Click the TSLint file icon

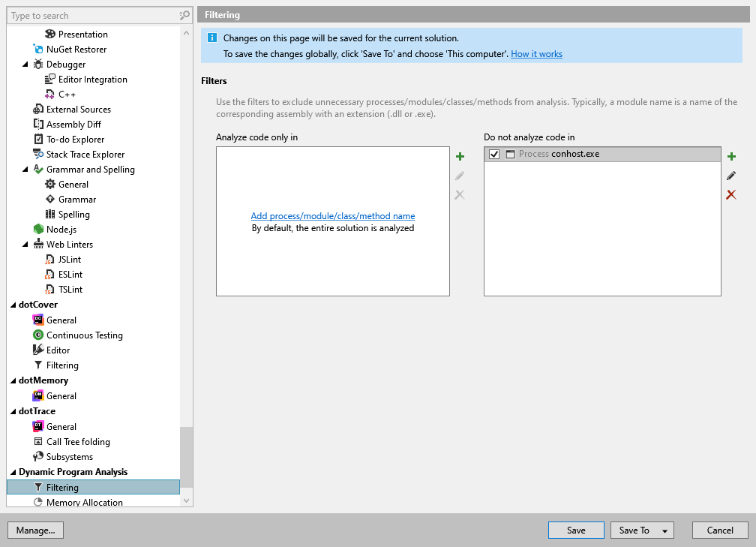click(x=50, y=290)
